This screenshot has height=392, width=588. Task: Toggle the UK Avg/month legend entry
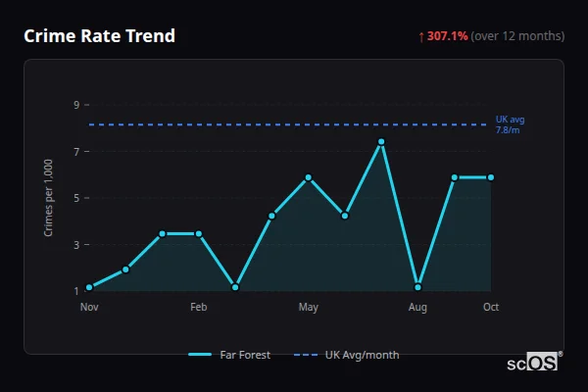point(347,355)
